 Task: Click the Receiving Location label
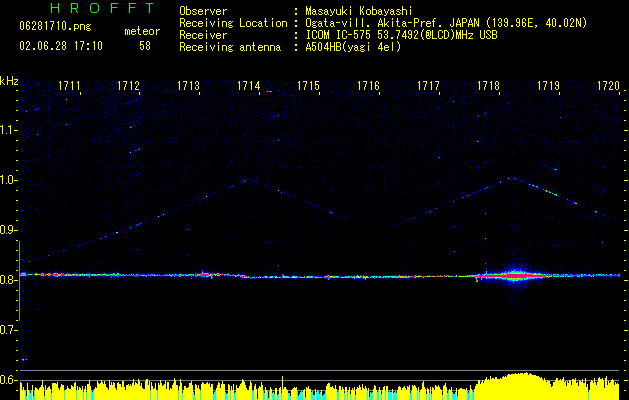click(x=233, y=23)
